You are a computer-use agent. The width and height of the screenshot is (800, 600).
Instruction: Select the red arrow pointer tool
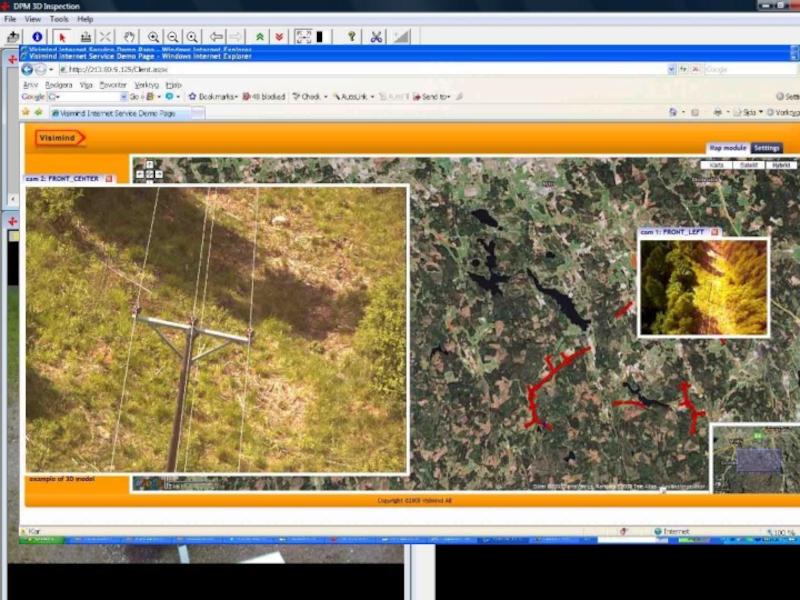pos(62,37)
